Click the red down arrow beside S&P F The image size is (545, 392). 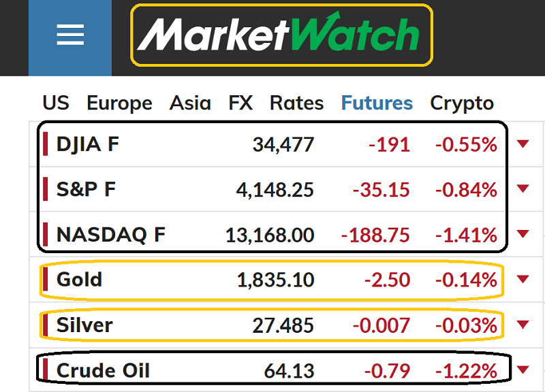[523, 189]
